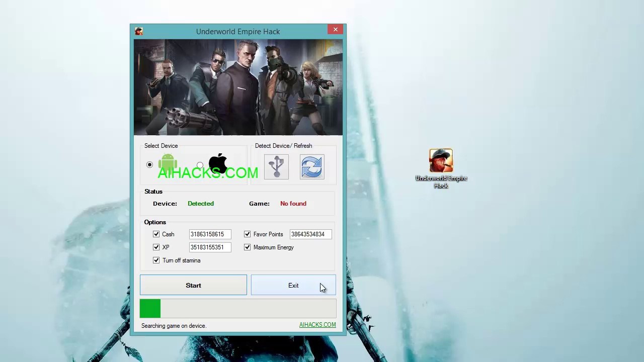644x362 pixels.
Task: Click the Android robot device icon
Action: pyautogui.click(x=168, y=164)
